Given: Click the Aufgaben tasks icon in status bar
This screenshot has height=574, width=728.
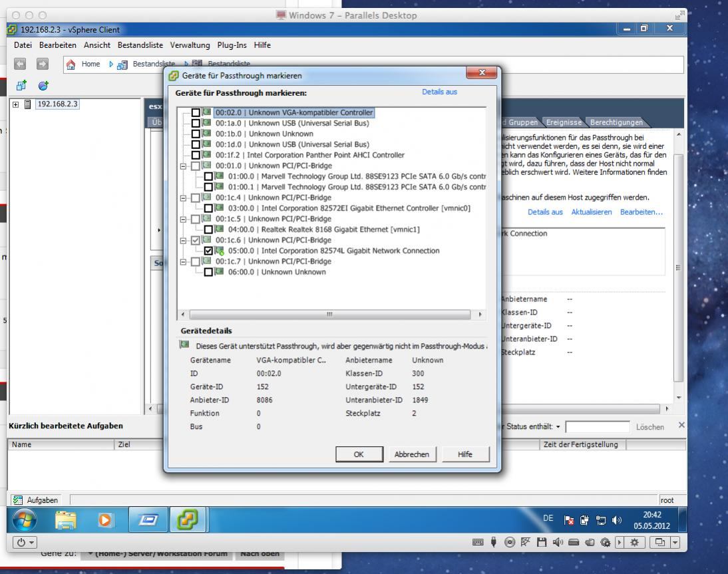Looking at the screenshot, I should click(18, 500).
